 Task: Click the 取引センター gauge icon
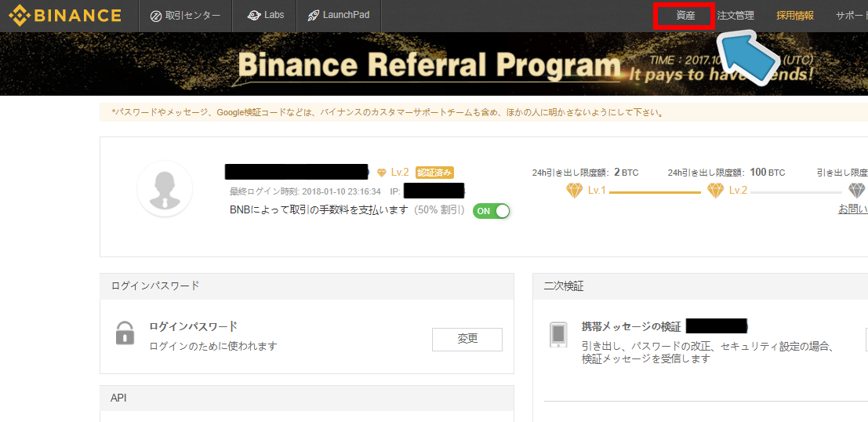click(x=156, y=16)
